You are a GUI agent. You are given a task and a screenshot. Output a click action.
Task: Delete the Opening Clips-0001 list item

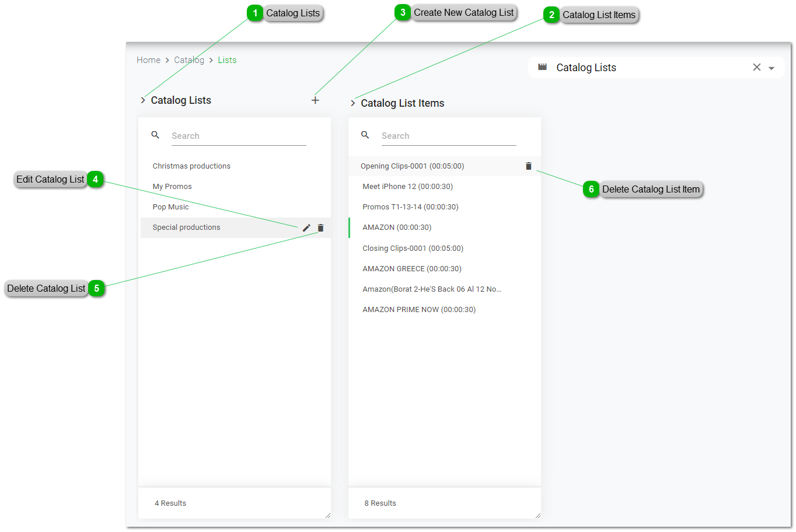[529, 166]
